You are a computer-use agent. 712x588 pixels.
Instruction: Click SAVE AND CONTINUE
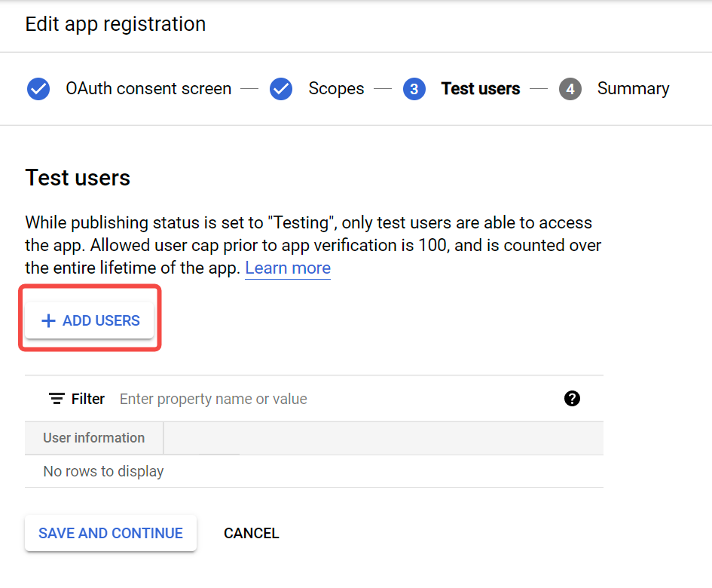(x=110, y=533)
